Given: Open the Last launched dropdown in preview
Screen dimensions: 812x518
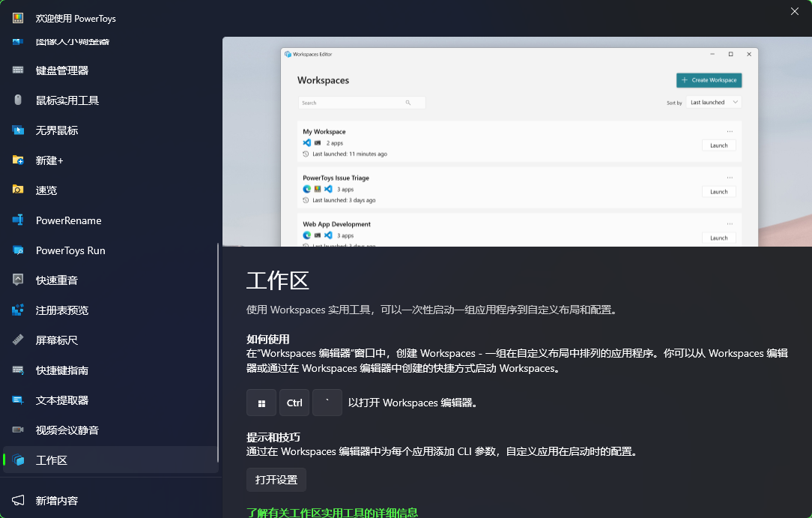Looking at the screenshot, I should [714, 102].
